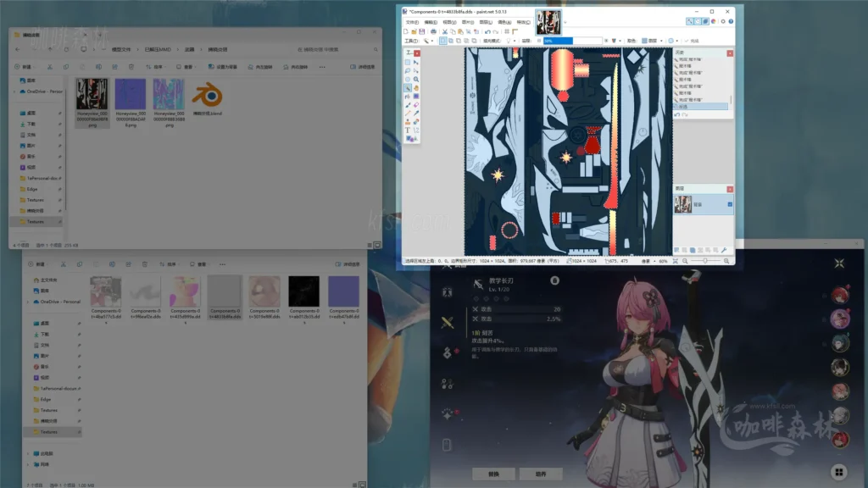Open layer properties with the wrench icon
868x488 pixels.
(725, 249)
